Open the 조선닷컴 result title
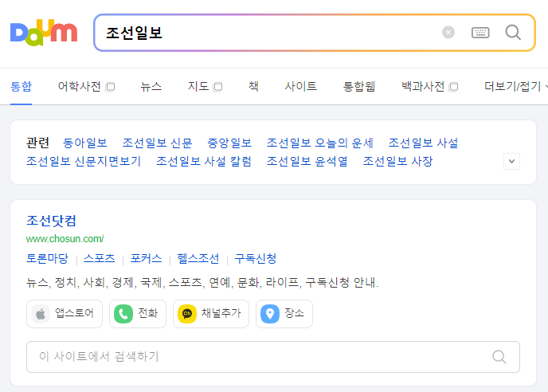This screenshot has height=392, width=548. pos(51,221)
